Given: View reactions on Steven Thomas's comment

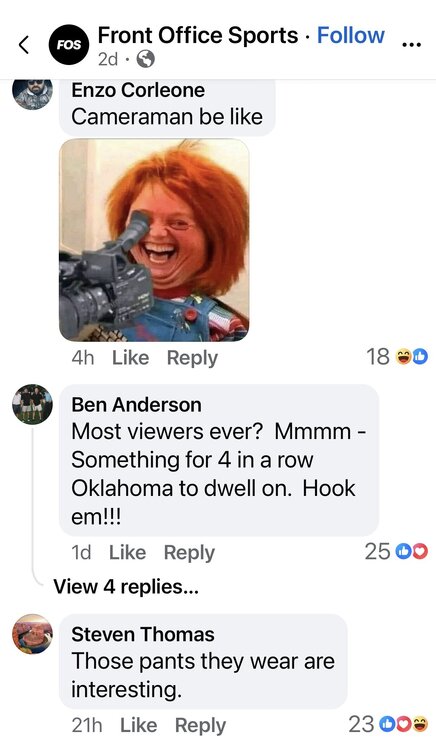Looking at the screenshot, I should 388,724.
